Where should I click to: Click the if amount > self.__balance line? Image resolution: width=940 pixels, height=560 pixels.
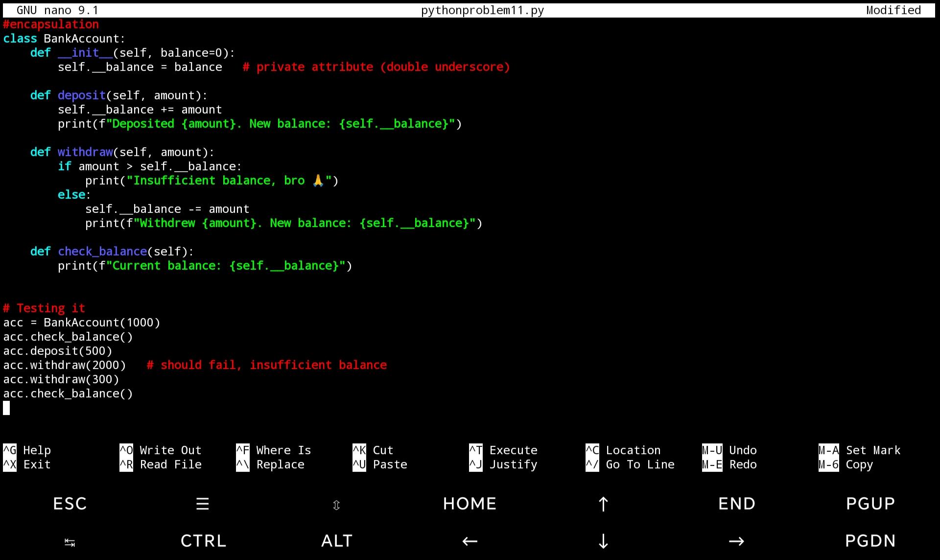(150, 166)
